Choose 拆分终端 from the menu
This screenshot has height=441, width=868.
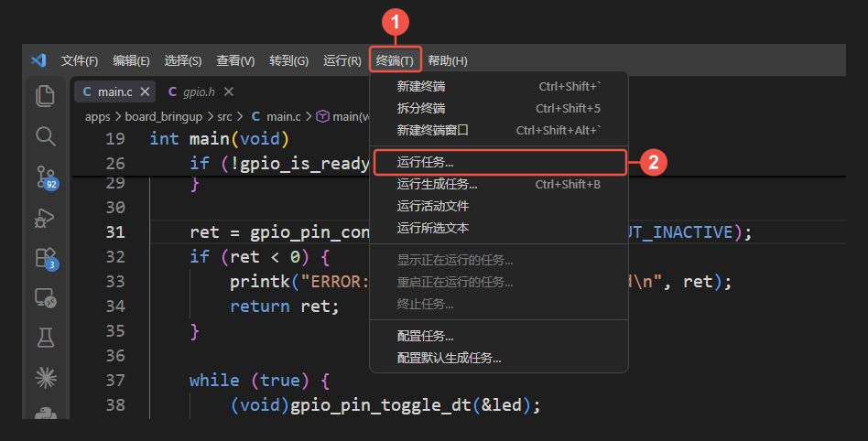click(499, 109)
